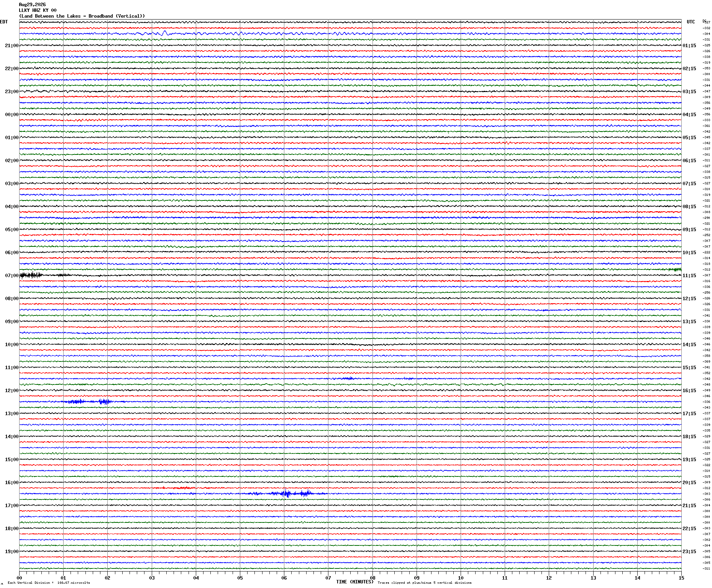Click the EDT timezone label
Screen dimensions: 712x588
coord(4,22)
